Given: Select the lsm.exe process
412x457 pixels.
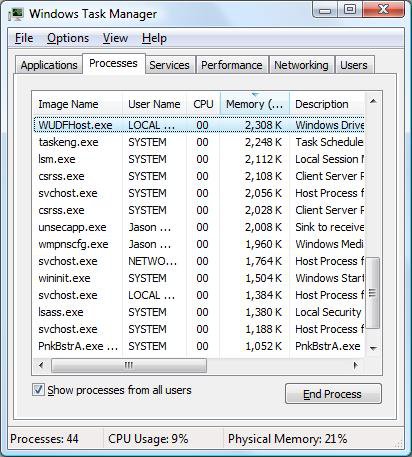Looking at the screenshot, I should [x=199, y=159].
